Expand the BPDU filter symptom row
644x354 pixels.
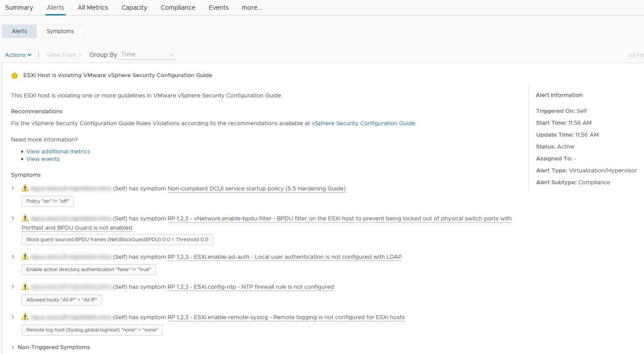(x=13, y=218)
